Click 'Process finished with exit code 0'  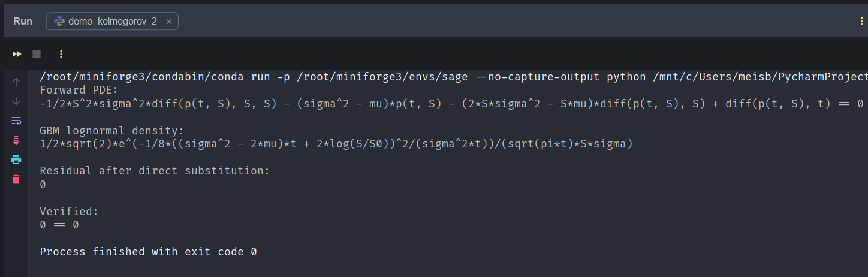[148, 252]
